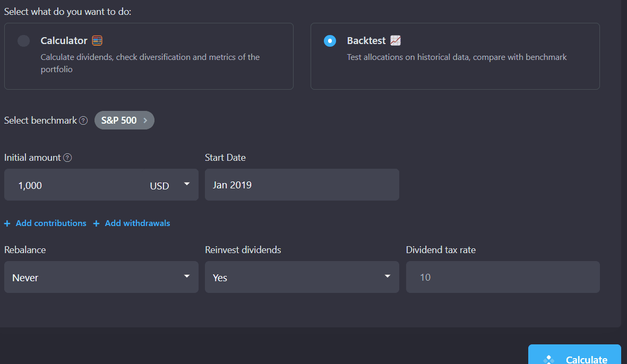The height and width of the screenshot is (364, 627).
Task: Open the USD currency dropdown
Action: tap(186, 184)
